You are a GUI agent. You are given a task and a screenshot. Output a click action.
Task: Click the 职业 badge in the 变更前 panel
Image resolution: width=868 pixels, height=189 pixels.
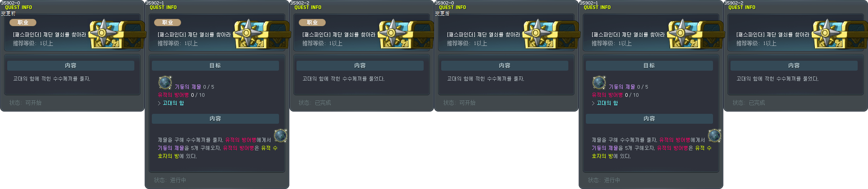[x=23, y=22]
